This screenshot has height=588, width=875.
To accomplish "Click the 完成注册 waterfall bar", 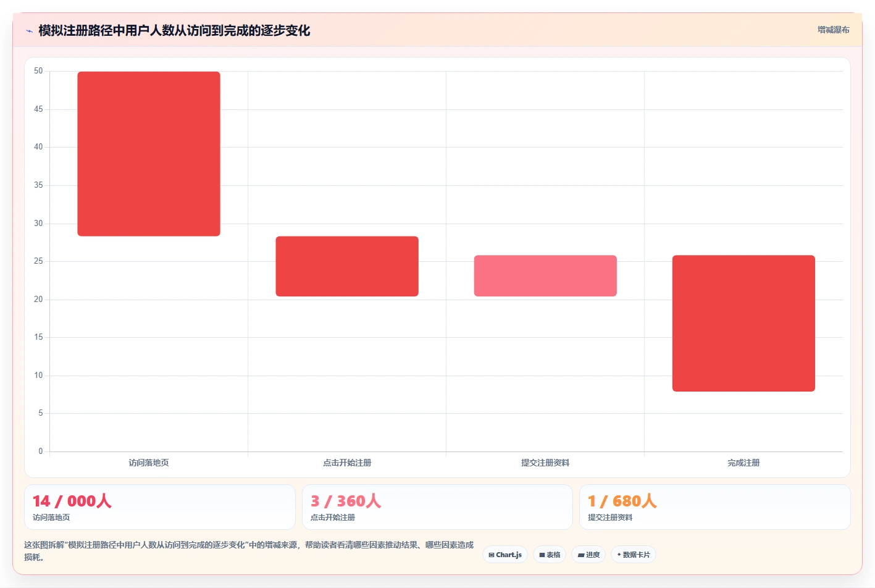I will 743,323.
